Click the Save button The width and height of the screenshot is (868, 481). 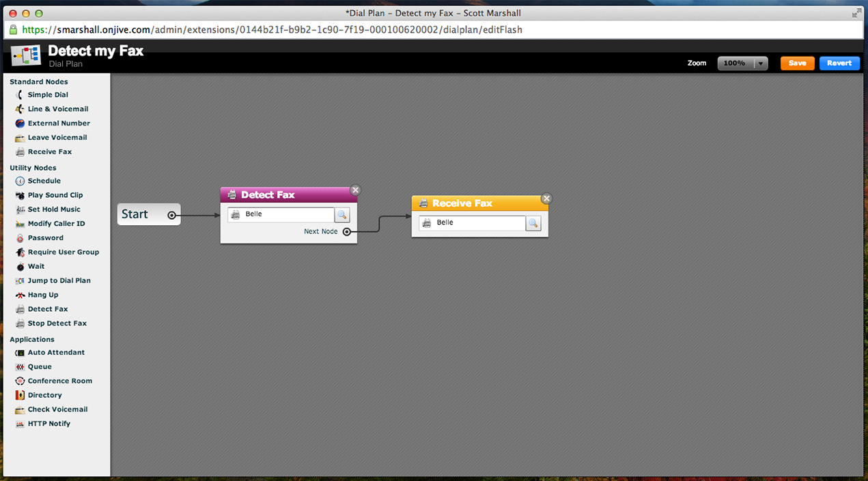coord(797,63)
